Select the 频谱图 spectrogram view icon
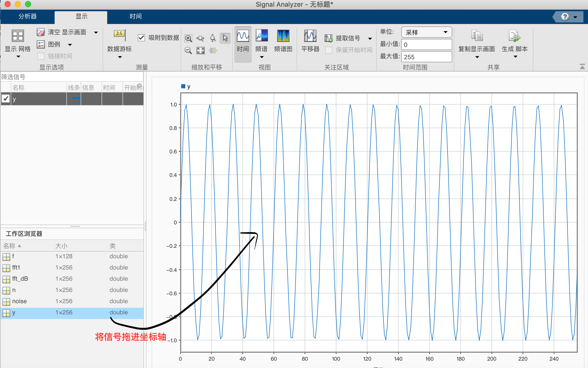 click(x=283, y=41)
